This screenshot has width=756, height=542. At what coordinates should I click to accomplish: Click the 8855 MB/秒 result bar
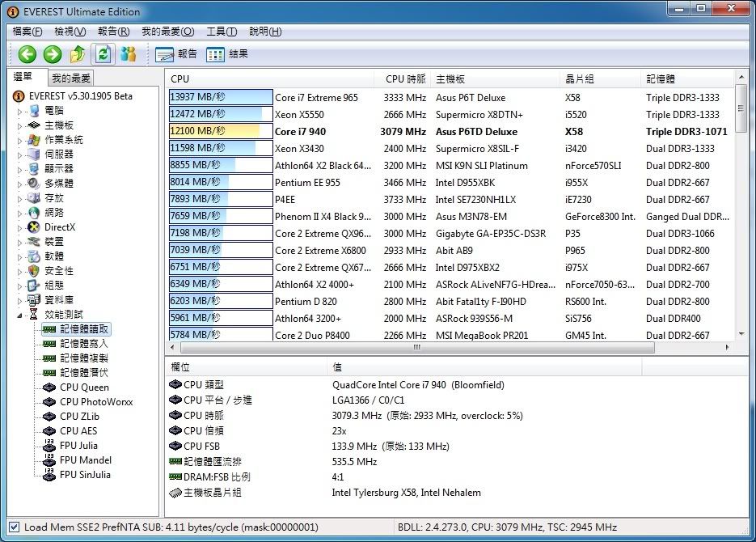221,165
